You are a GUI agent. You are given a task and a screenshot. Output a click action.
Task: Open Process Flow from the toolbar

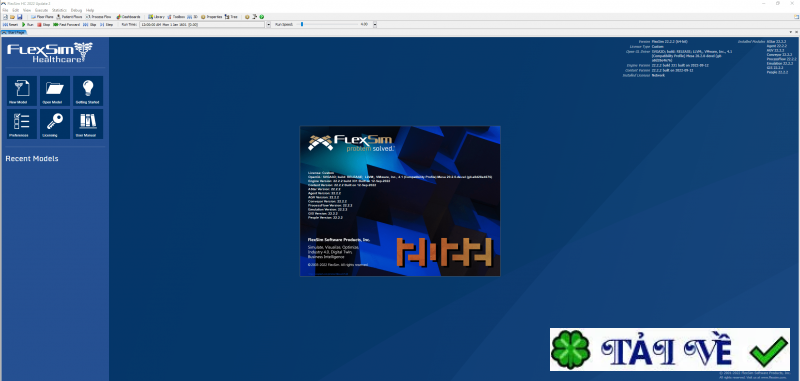click(x=98, y=17)
